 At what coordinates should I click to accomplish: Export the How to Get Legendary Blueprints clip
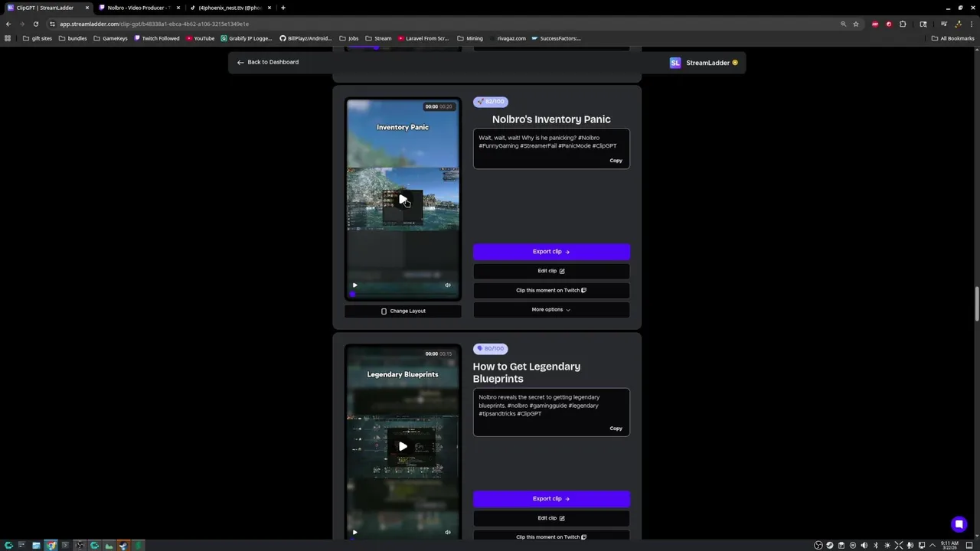[551, 498]
